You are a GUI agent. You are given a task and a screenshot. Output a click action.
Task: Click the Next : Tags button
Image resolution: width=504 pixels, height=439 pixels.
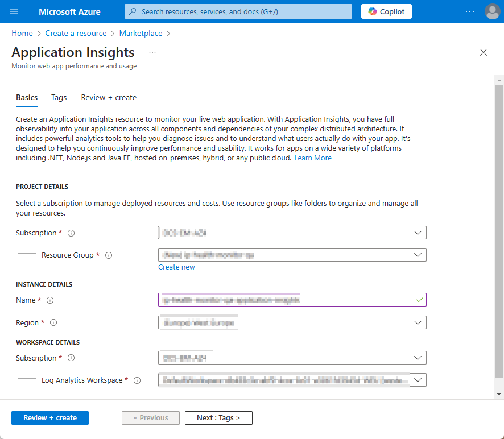[x=218, y=418]
